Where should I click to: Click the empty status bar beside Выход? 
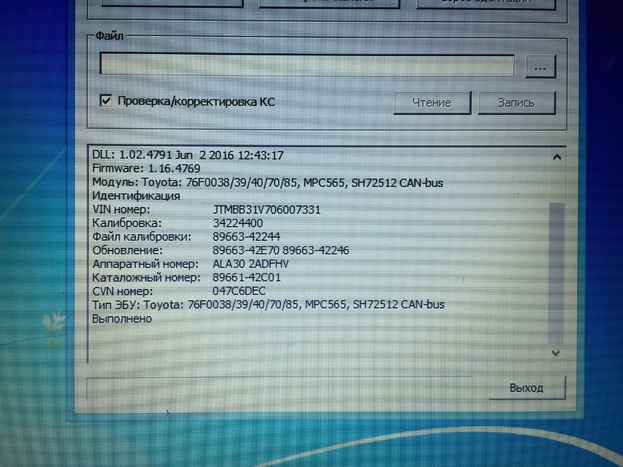[285, 388]
